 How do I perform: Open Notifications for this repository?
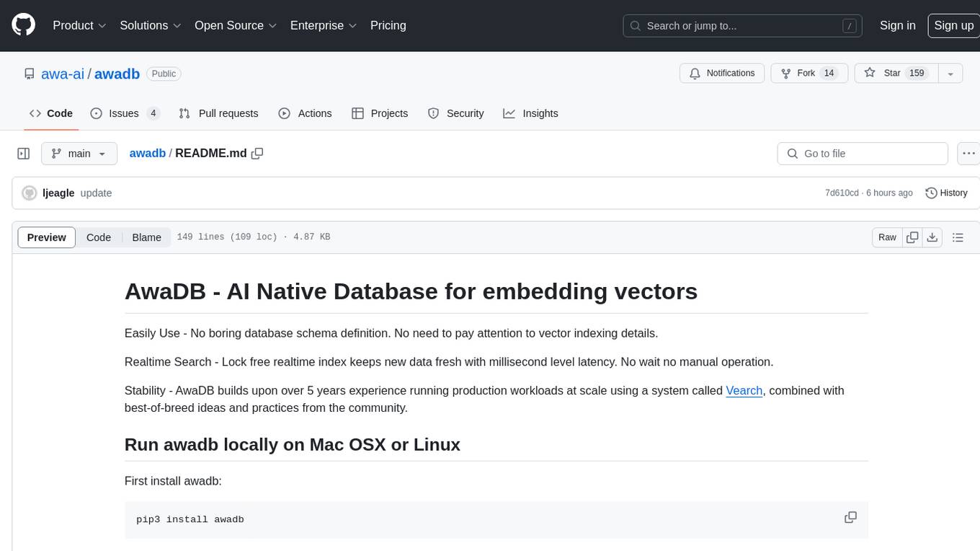tap(722, 73)
